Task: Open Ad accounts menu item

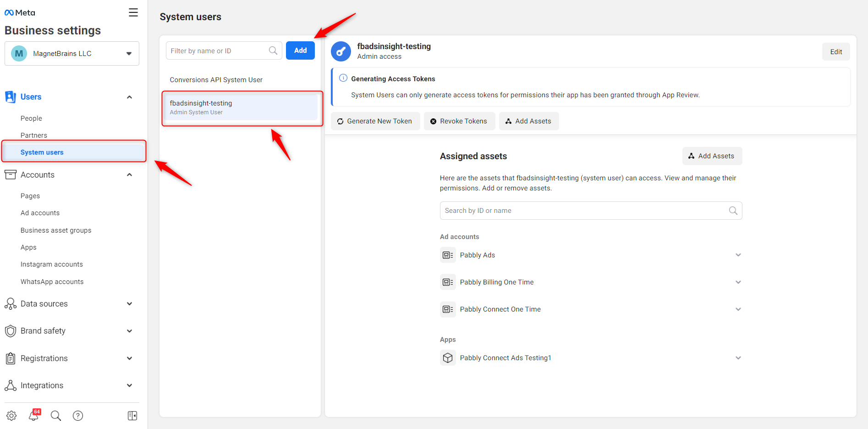Action: pyautogui.click(x=40, y=213)
